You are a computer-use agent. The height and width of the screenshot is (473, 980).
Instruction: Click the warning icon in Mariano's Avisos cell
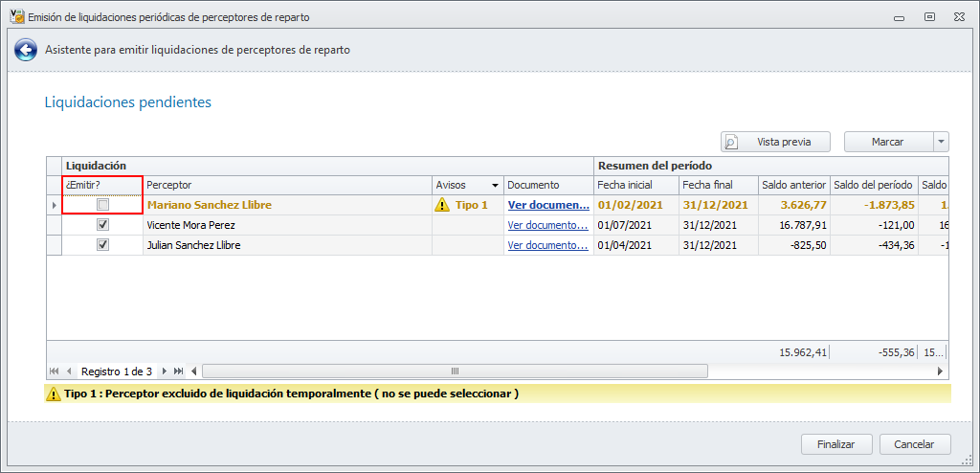pos(441,205)
